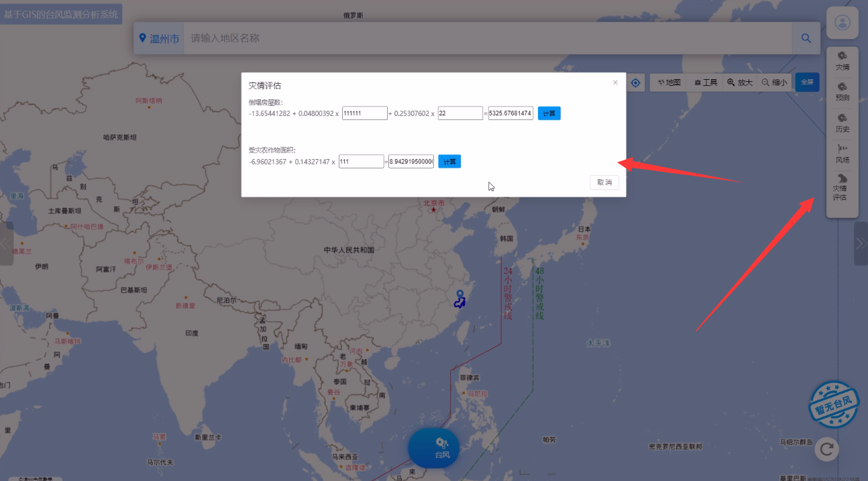Screen dimensions: 868x481
Task: Click the search magnifier icon
Action: click(x=806, y=39)
